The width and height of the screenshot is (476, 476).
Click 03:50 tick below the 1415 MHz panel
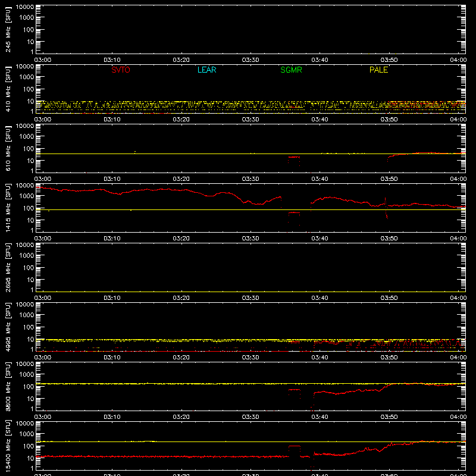(x=389, y=239)
